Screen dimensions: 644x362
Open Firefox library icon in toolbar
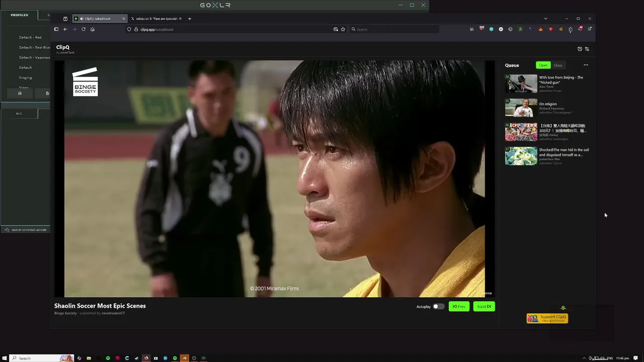[x=471, y=29]
